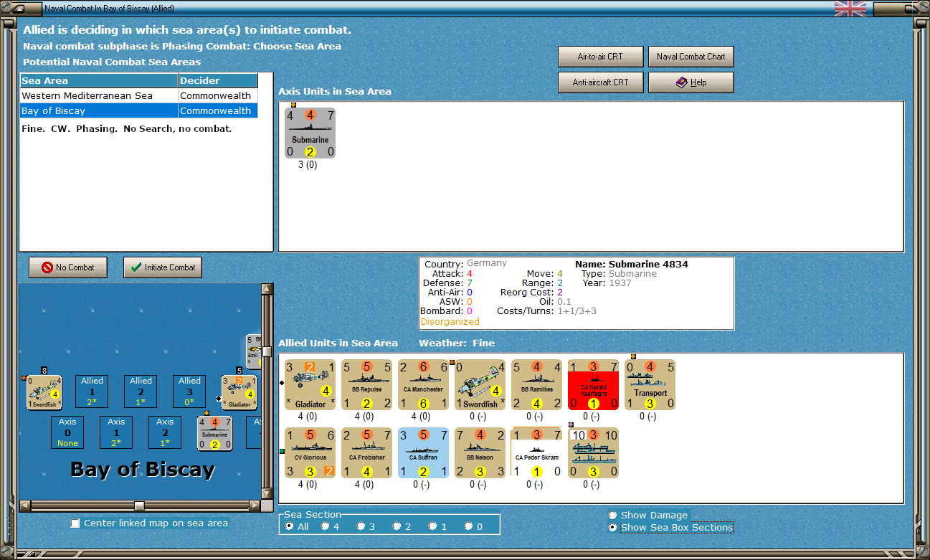Click the Decider column header
Image resolution: width=930 pixels, height=560 pixels.
[218, 81]
